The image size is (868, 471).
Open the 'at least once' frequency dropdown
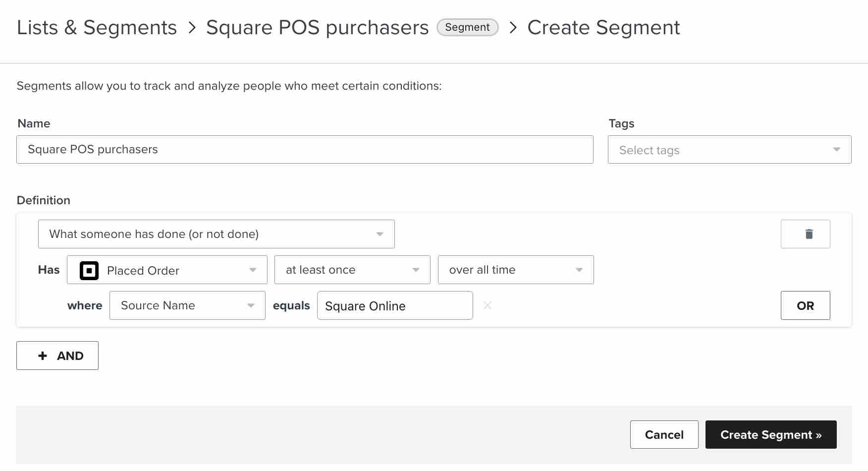coord(352,270)
